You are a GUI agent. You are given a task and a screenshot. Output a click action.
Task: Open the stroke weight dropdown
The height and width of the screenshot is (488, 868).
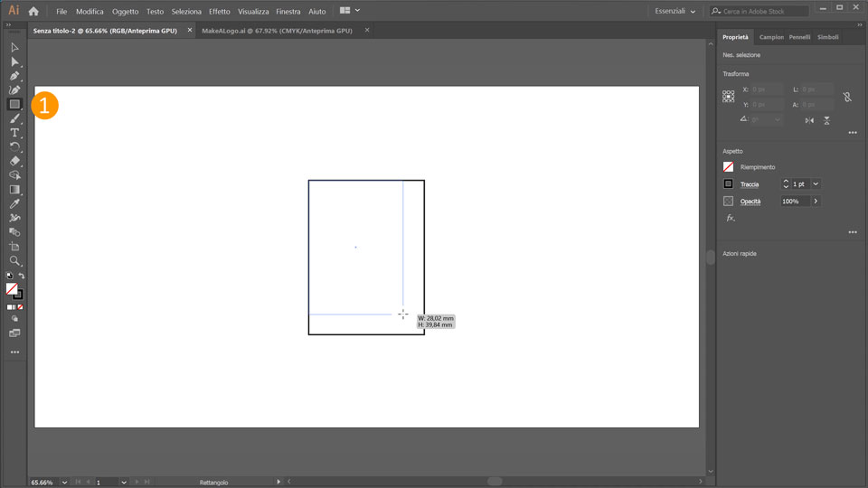point(816,183)
